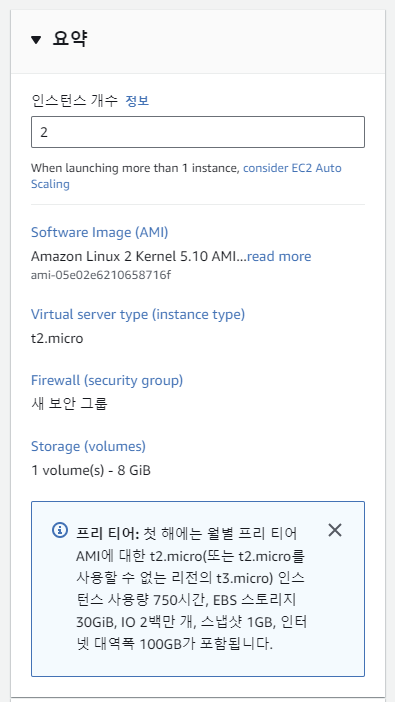This screenshot has width=395, height=702.
Task: Open the Software Image (AMI) link
Action: [99, 232]
